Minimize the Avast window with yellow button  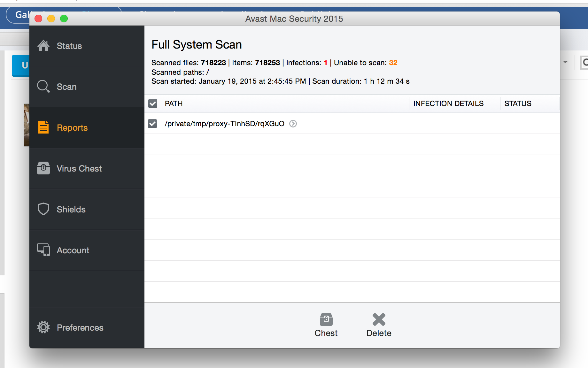[x=51, y=19]
